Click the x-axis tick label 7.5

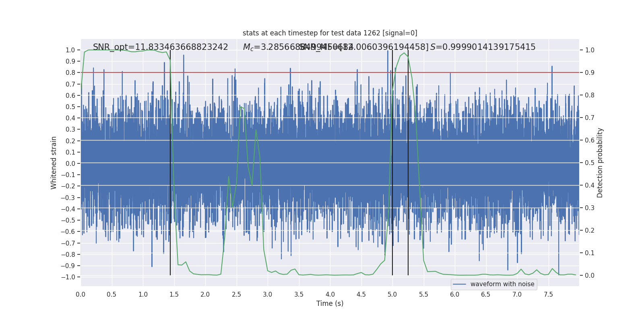[x=548, y=295]
